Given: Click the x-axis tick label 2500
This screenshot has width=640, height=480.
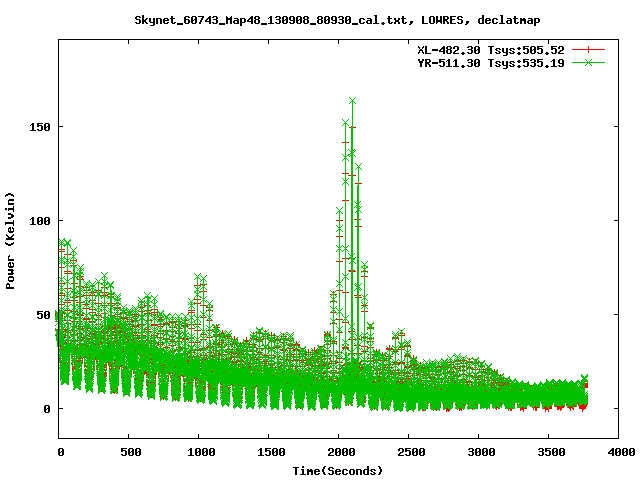Looking at the screenshot, I should pyautogui.click(x=411, y=452).
